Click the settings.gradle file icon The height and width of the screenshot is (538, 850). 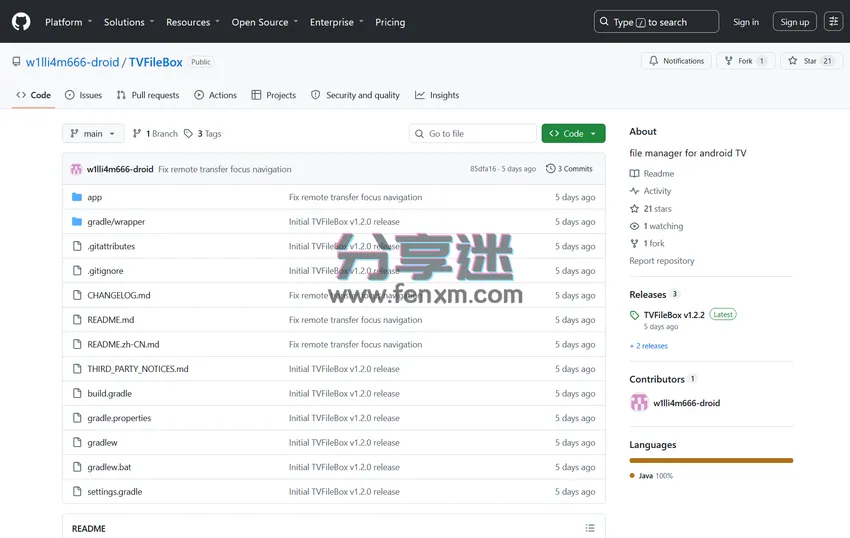77,491
